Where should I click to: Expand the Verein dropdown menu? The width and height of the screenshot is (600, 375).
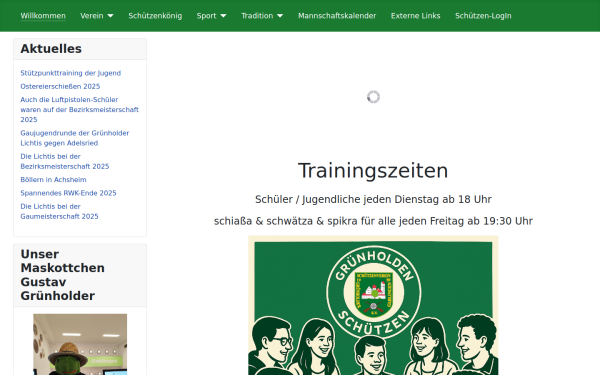(x=97, y=16)
